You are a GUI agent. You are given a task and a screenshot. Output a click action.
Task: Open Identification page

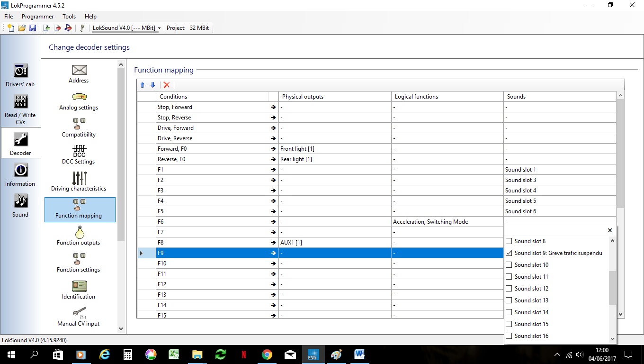tap(79, 290)
